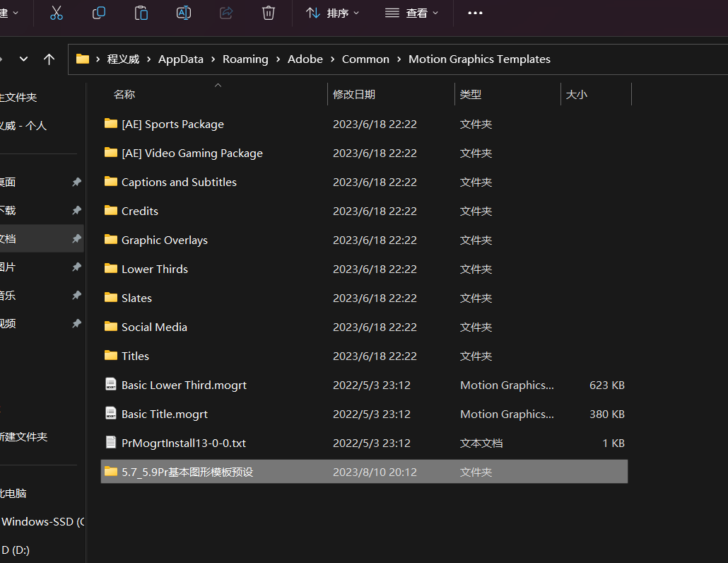Open the 排序 sort dropdown
This screenshot has height=563, width=728.
coord(333,13)
